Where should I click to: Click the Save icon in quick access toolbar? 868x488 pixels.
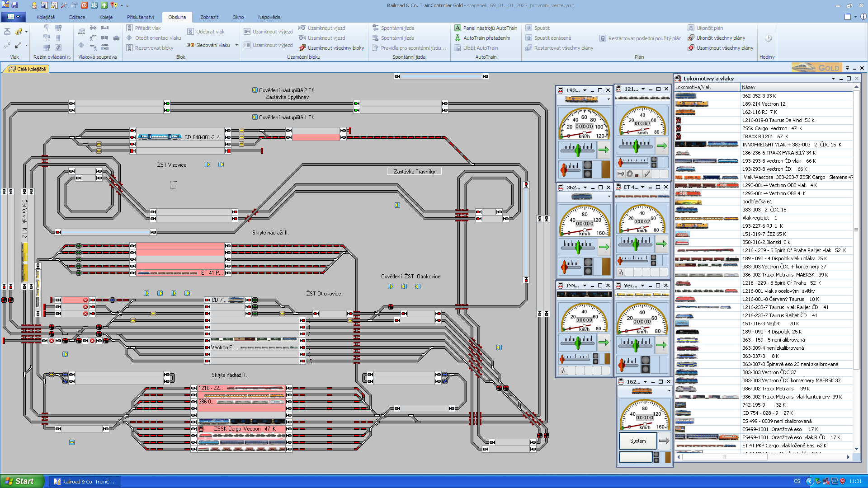14,5
